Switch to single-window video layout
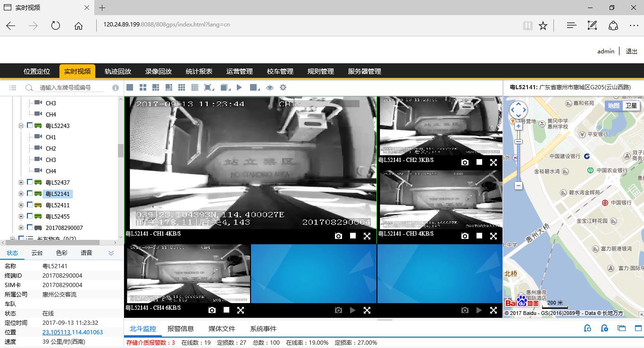644x348 pixels. (x=130, y=87)
